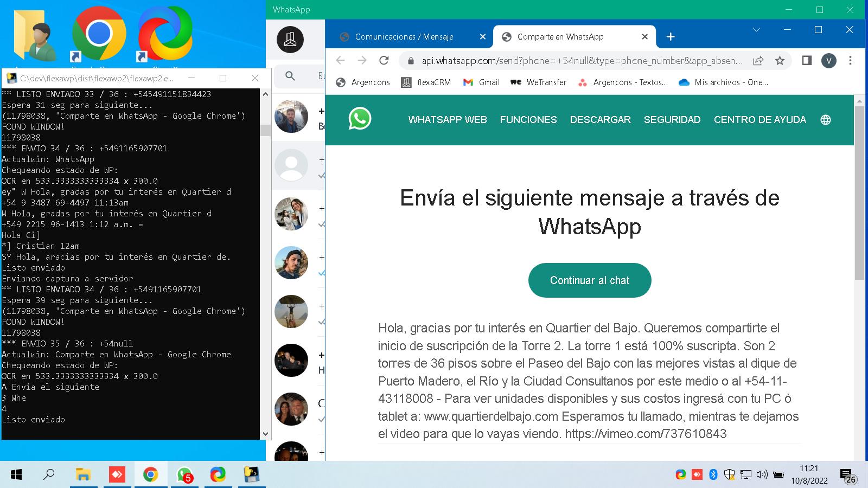Viewport: 868px width, 488px height.
Task: Open chat with bearded man avatar
Action: tap(291, 262)
